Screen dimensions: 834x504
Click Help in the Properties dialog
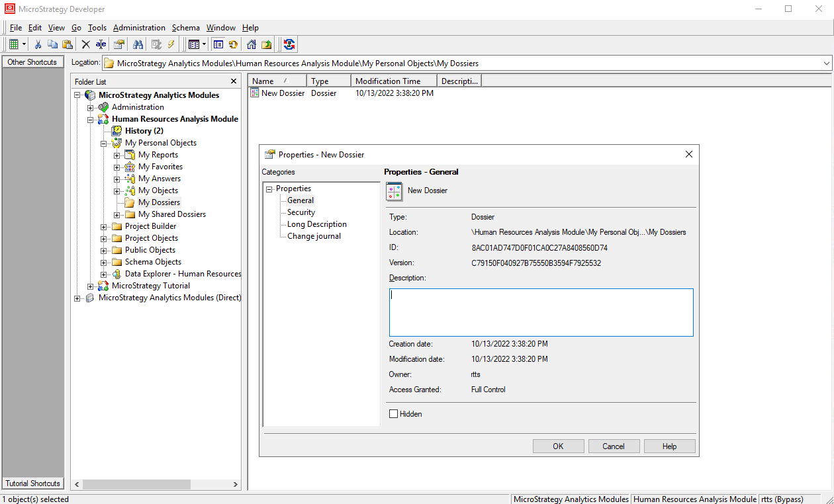tap(670, 446)
